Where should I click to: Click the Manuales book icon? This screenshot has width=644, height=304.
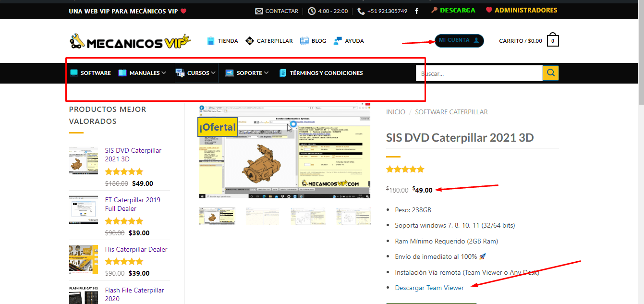pyautogui.click(x=122, y=73)
